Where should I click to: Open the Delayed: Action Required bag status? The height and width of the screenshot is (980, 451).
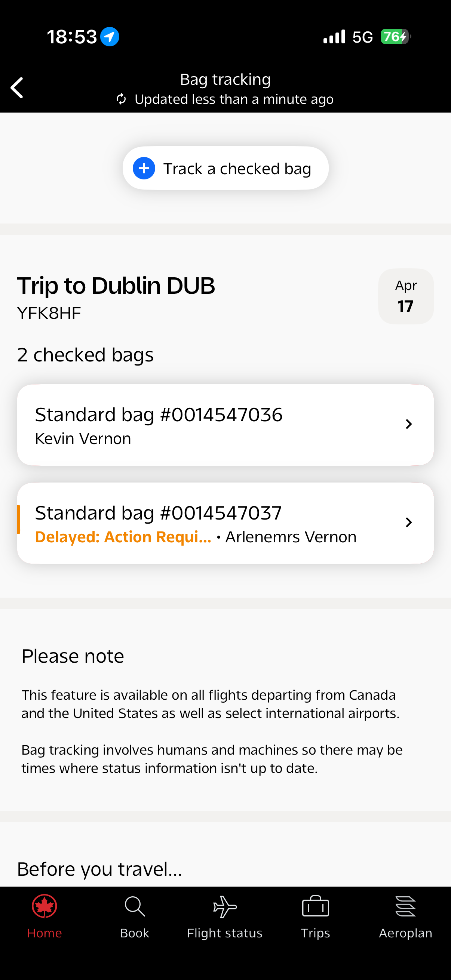123,537
